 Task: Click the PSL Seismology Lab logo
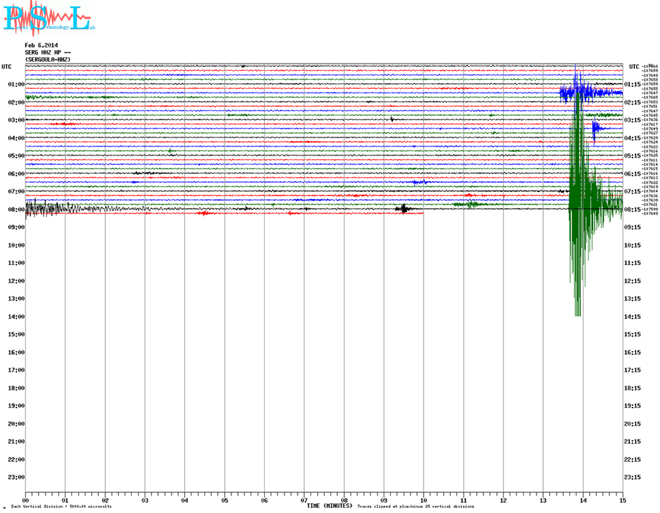(46, 18)
